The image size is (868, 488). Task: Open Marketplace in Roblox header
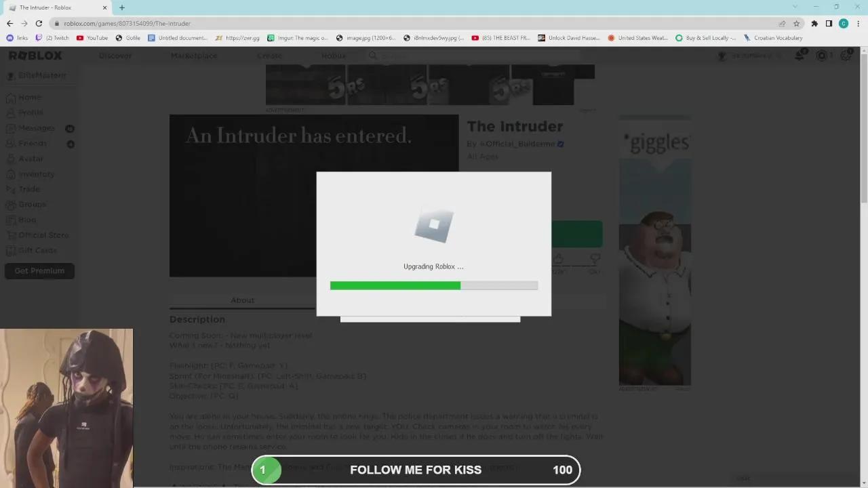coord(194,56)
